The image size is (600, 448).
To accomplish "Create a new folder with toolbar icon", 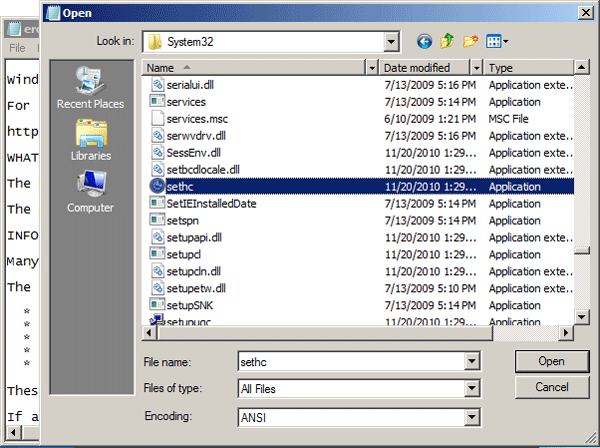I will (470, 41).
